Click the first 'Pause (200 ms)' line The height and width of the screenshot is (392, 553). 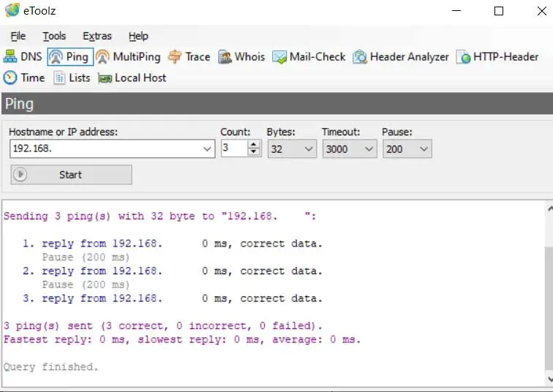click(x=86, y=257)
